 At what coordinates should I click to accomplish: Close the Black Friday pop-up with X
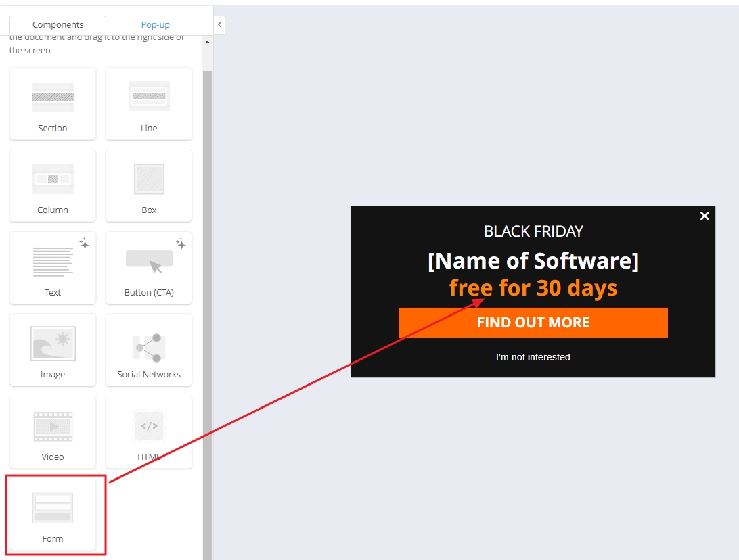point(704,216)
